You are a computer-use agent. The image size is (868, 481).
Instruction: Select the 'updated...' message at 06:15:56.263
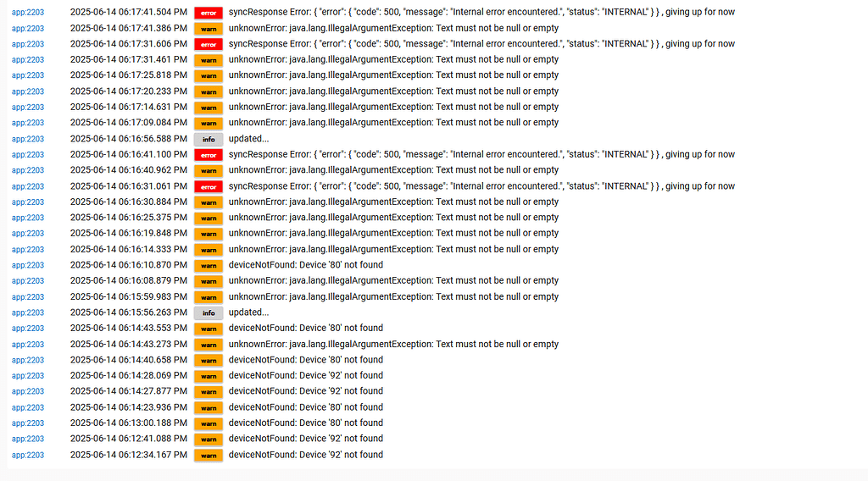coord(248,312)
